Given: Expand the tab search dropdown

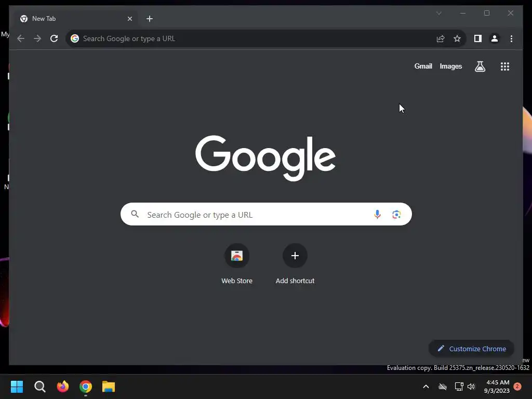Looking at the screenshot, I should [x=438, y=13].
